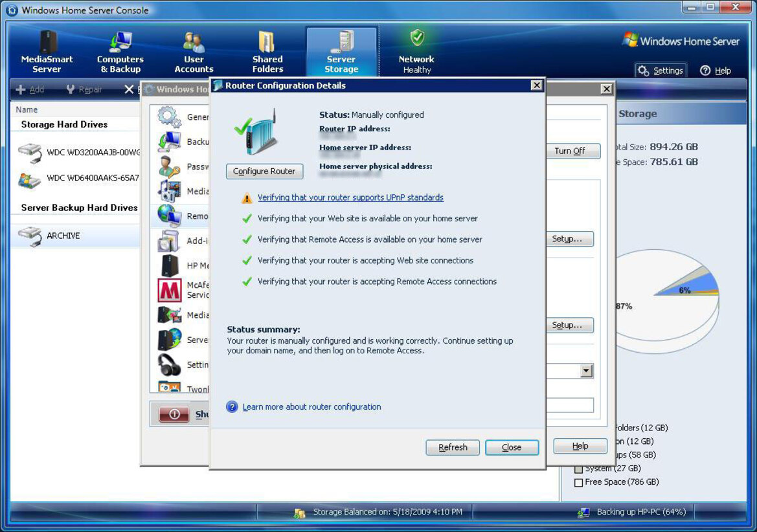Click the Storage Balanced status icon

tap(299, 513)
